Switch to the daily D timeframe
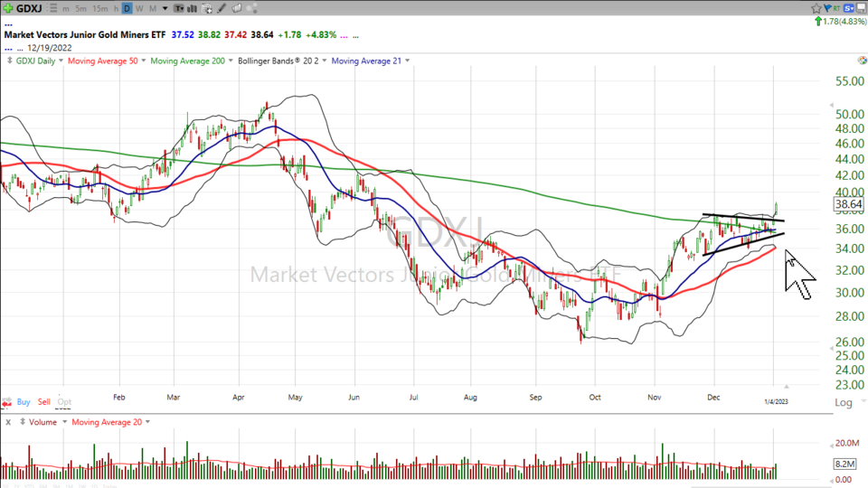The image size is (868, 488). pos(127,9)
